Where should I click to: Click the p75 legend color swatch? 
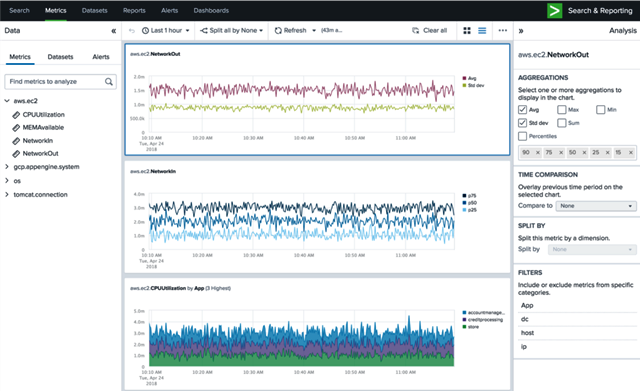pos(464,196)
